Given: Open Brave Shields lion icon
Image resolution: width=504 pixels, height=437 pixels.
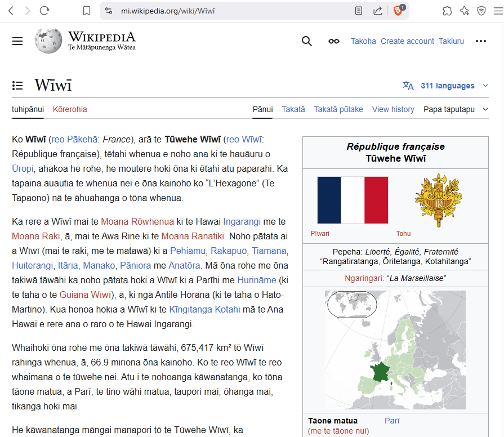Looking at the screenshot, I should point(399,10).
